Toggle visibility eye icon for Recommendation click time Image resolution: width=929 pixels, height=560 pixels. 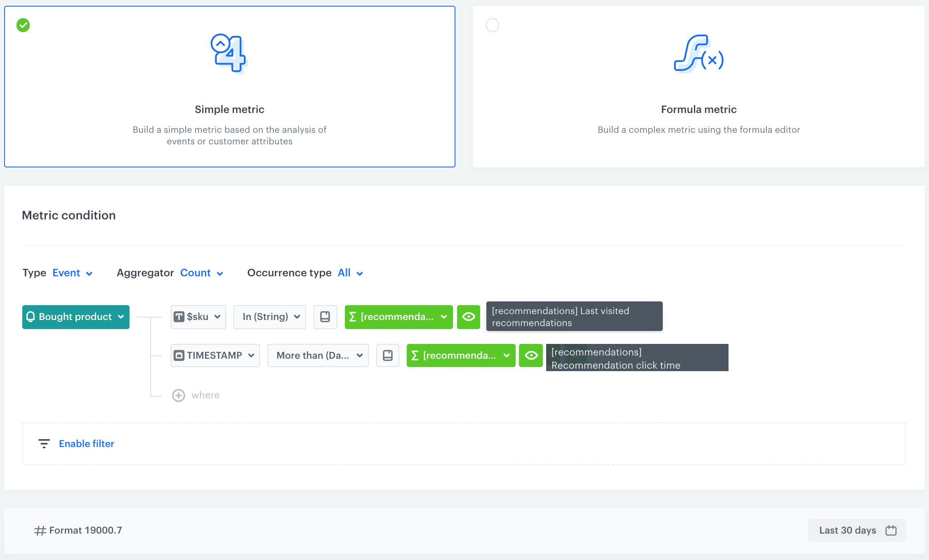coord(532,355)
